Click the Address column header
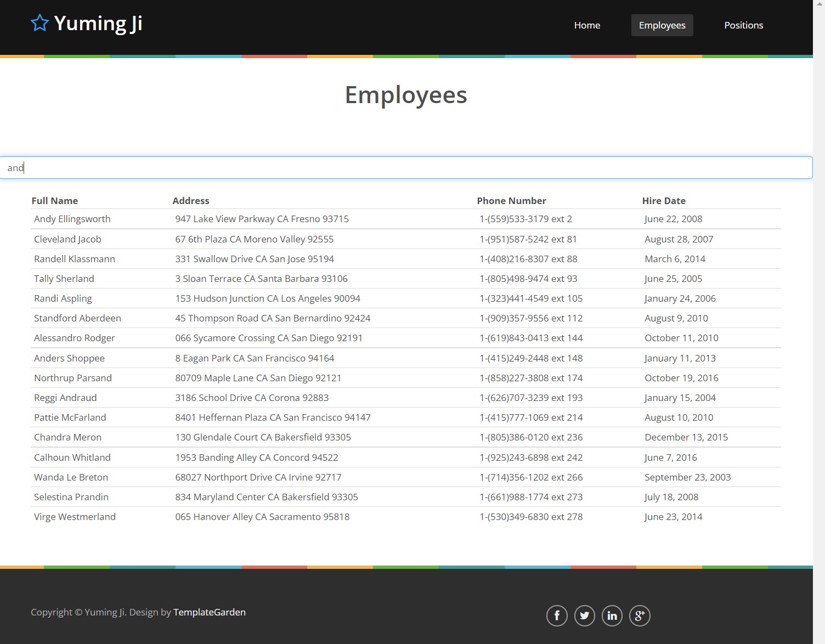The image size is (825, 644). point(191,200)
